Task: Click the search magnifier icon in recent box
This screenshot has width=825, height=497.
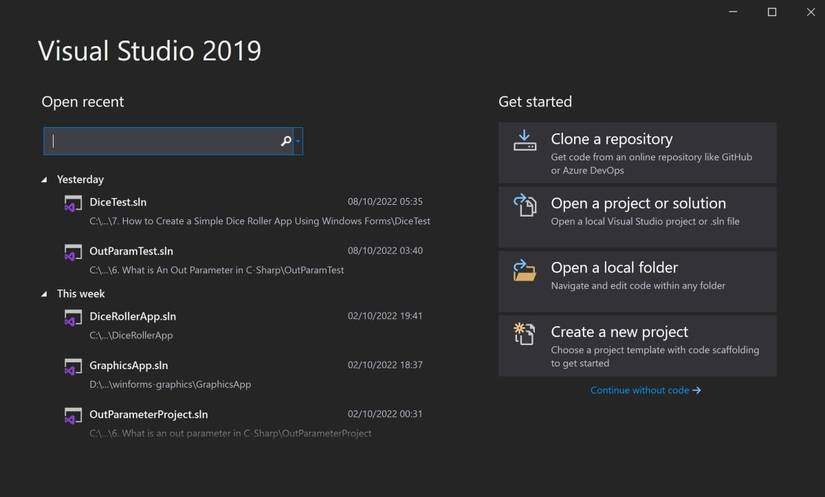Action: pyautogui.click(x=286, y=142)
